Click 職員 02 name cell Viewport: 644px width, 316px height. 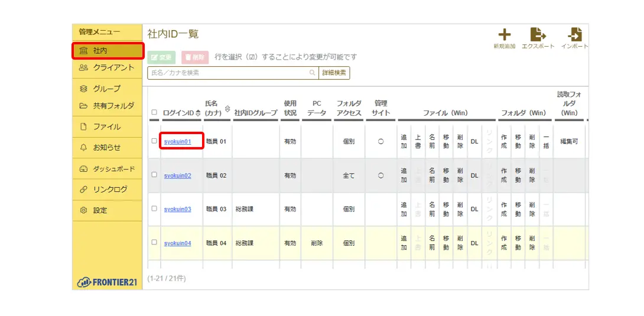(216, 175)
